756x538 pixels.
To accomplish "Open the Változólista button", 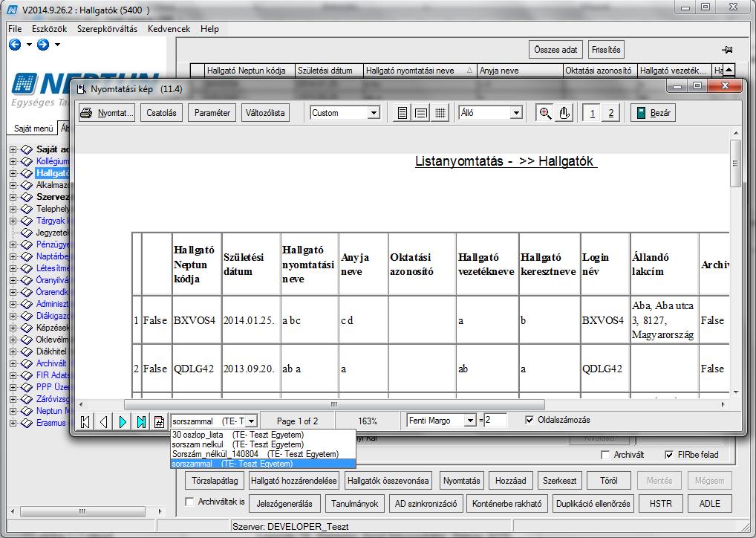I will click(265, 113).
